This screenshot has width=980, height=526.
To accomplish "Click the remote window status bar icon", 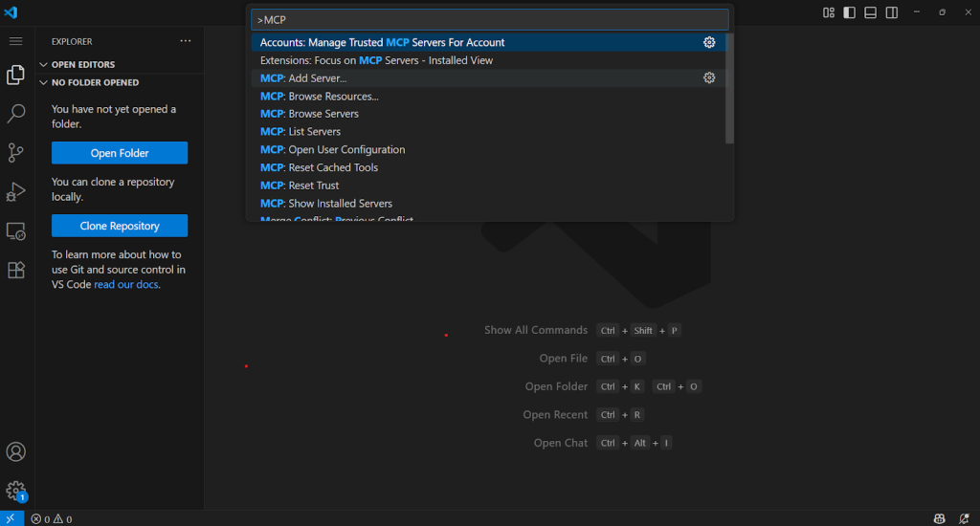I will (11, 518).
